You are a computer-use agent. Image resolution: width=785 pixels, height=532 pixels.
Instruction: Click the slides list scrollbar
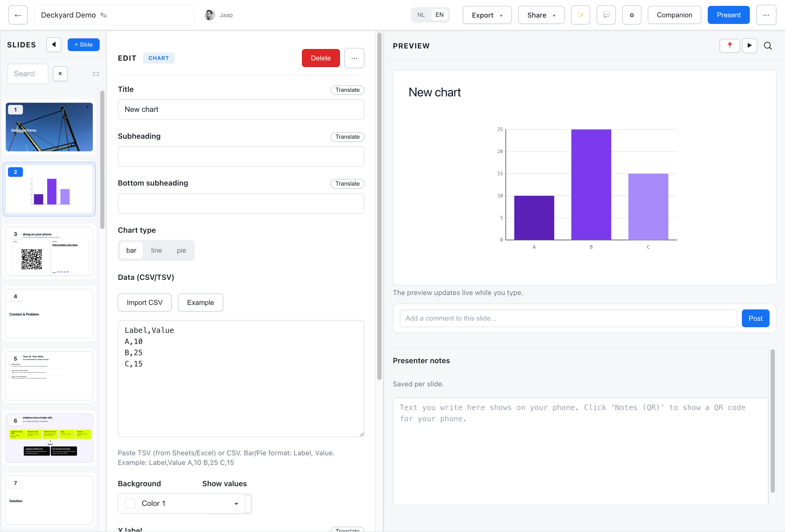[102, 160]
